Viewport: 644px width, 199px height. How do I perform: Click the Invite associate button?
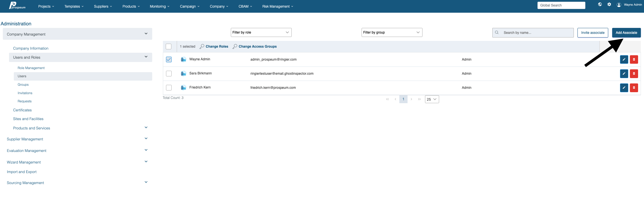[x=593, y=33]
